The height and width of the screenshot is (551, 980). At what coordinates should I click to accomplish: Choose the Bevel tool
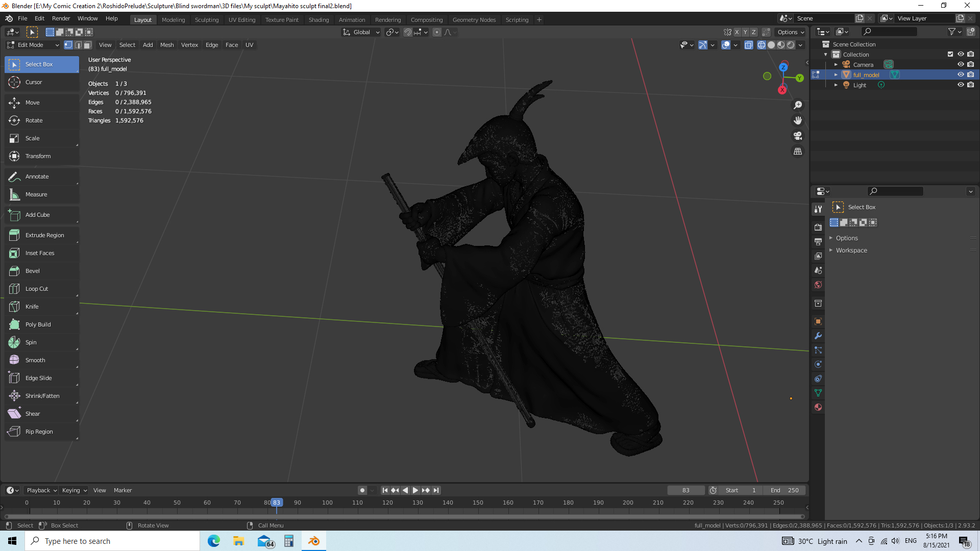(x=42, y=271)
